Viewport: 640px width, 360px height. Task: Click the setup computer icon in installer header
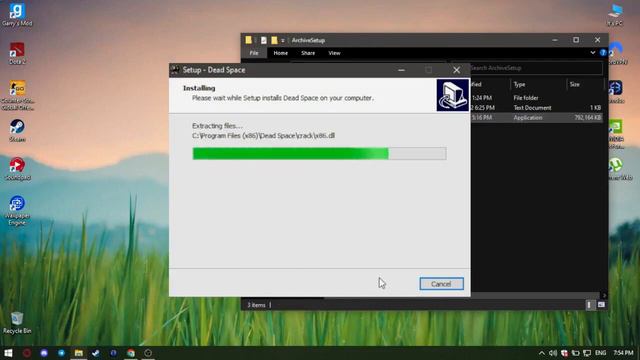(452, 95)
